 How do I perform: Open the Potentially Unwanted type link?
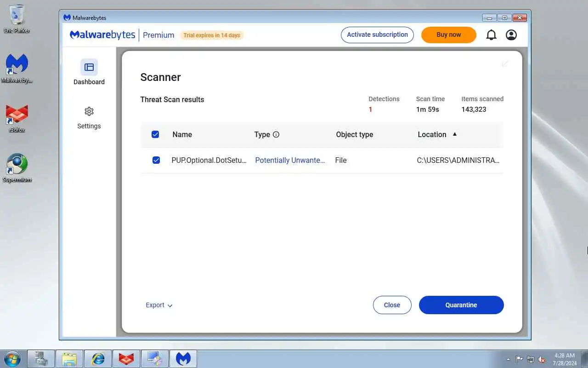click(290, 160)
